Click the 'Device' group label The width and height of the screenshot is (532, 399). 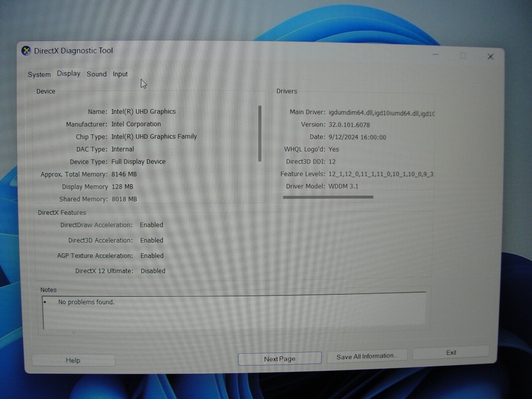[46, 91]
